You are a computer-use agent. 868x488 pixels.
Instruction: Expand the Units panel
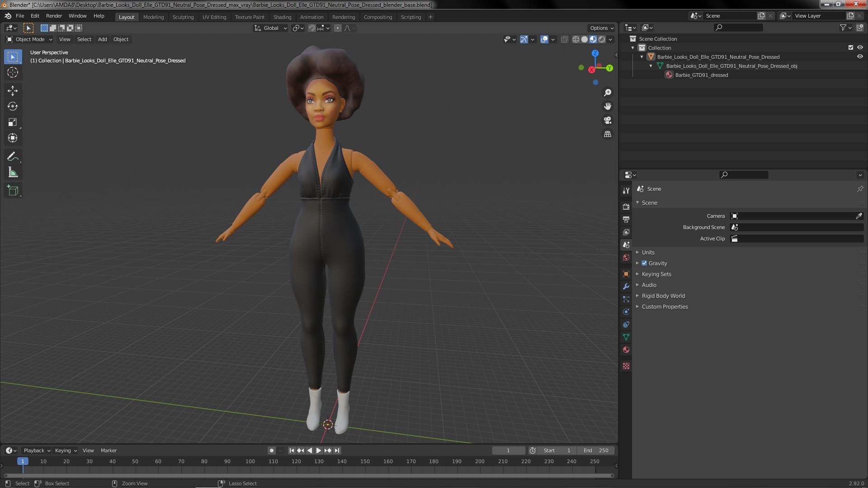coord(648,252)
